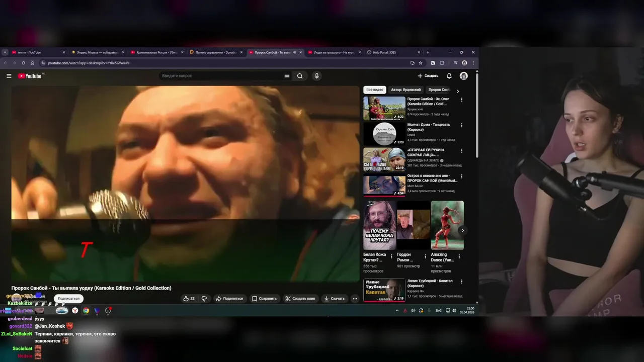The width and height of the screenshot is (644, 362).
Task: Open the 'Молчат Дома - Танцевать (Караоке)' title
Action: [x=429, y=127]
